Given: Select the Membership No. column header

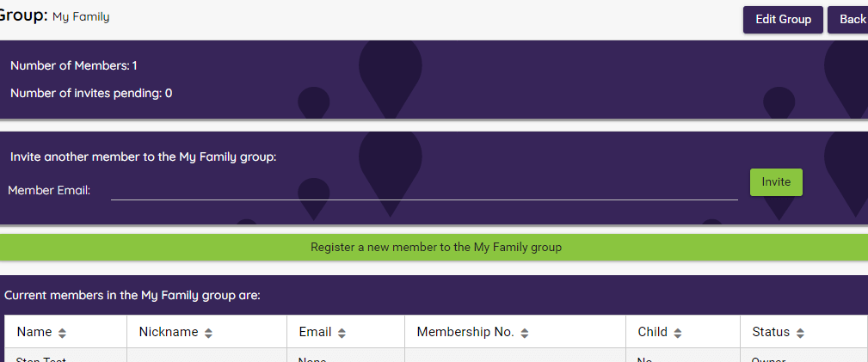Looking at the screenshot, I should coord(465,332).
